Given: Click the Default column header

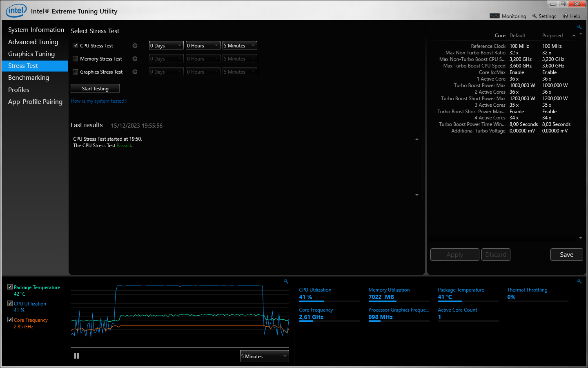Looking at the screenshot, I should [x=517, y=36].
